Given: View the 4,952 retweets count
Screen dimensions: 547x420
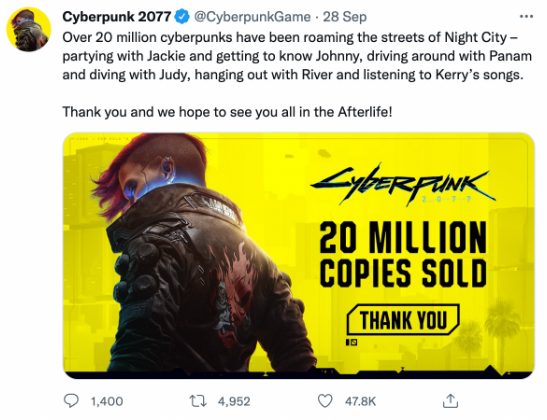Looking at the screenshot, I should tap(234, 402).
